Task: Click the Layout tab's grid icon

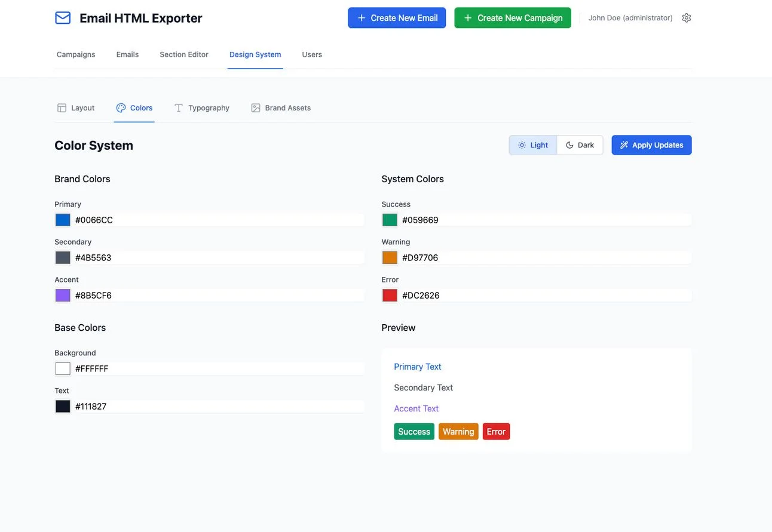Action: 62,108
